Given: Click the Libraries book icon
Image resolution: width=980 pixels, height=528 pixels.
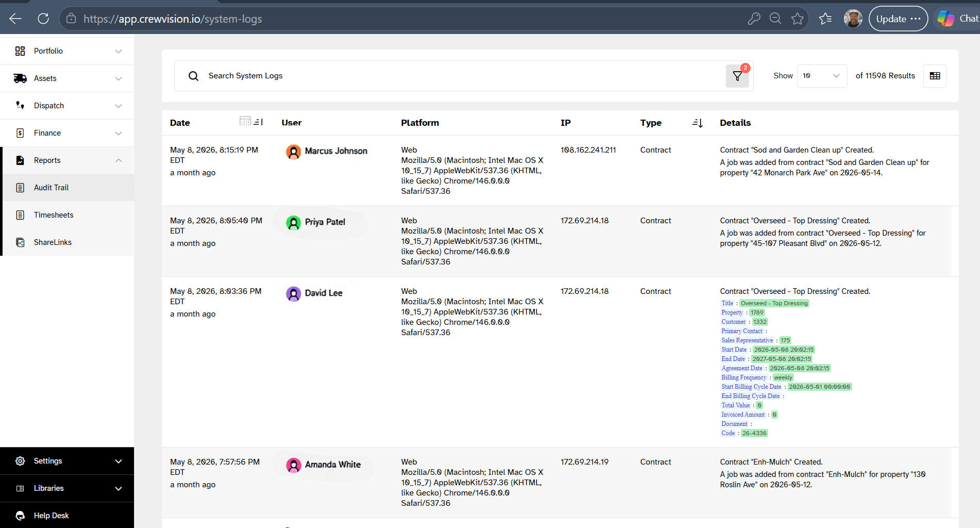Looking at the screenshot, I should point(20,488).
